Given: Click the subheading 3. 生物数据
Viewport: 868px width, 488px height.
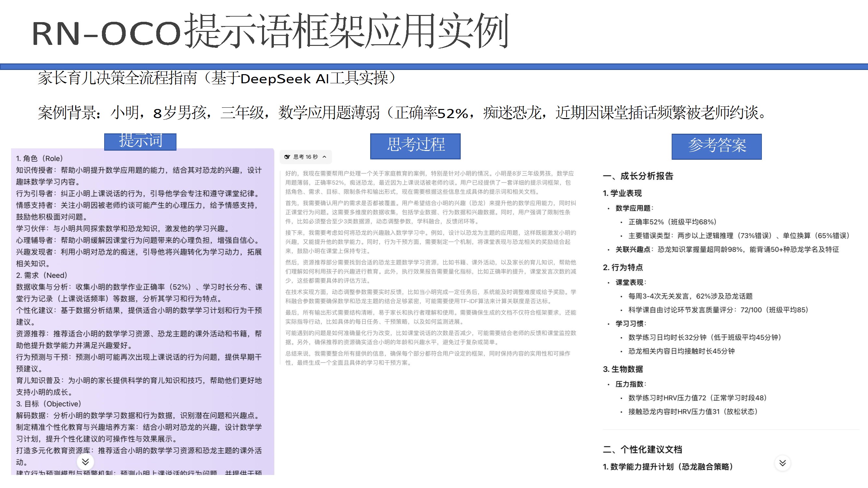Looking at the screenshot, I should tap(623, 369).
